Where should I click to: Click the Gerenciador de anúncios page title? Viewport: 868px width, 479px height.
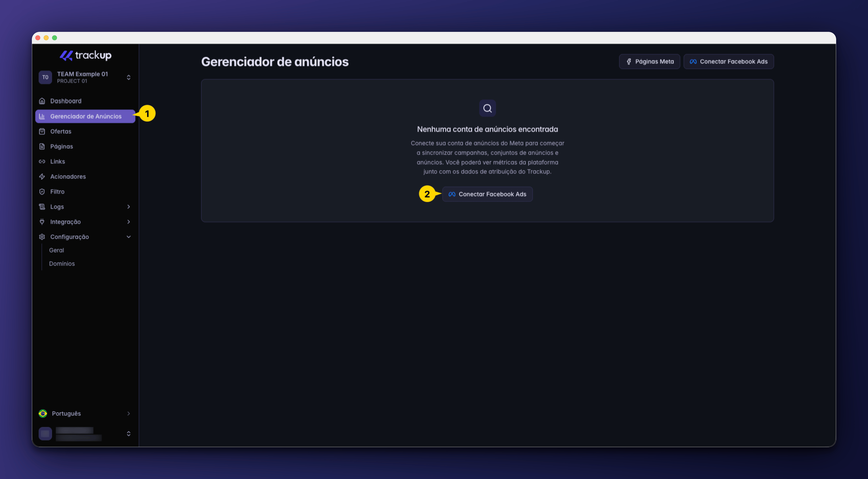point(275,62)
